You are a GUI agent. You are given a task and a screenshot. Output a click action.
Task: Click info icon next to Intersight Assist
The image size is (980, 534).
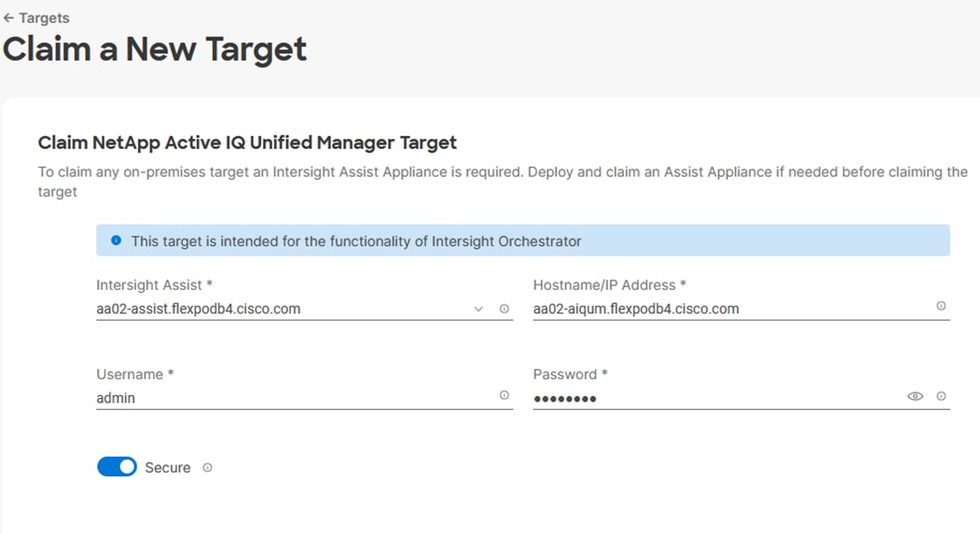(504, 308)
